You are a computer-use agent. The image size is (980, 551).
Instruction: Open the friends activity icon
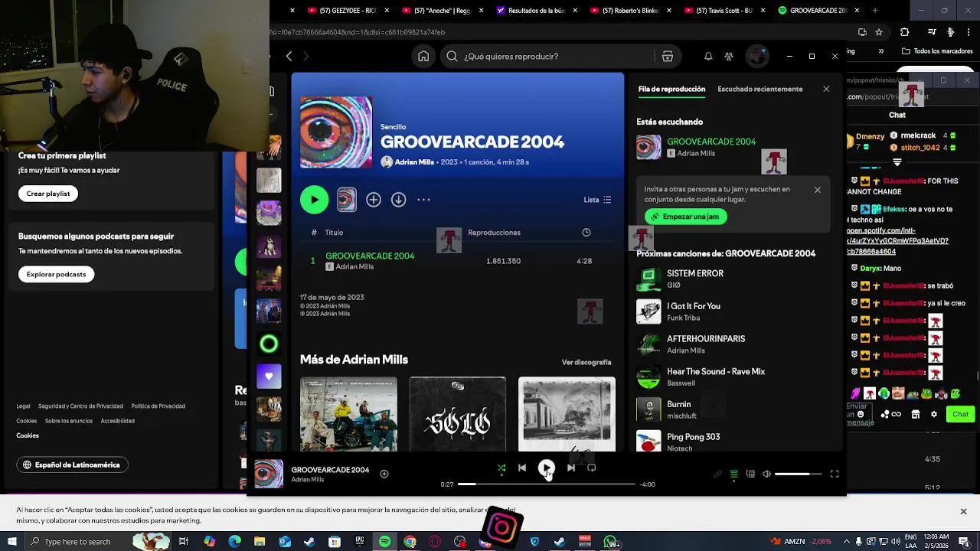[729, 56]
